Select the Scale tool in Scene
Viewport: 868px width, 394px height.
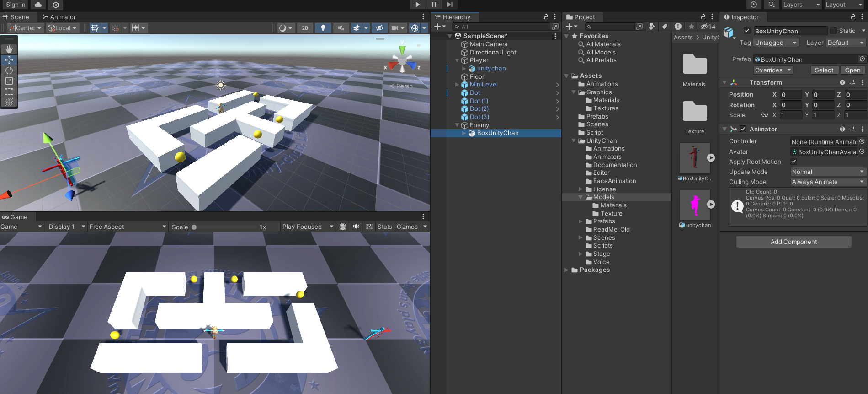click(9, 81)
